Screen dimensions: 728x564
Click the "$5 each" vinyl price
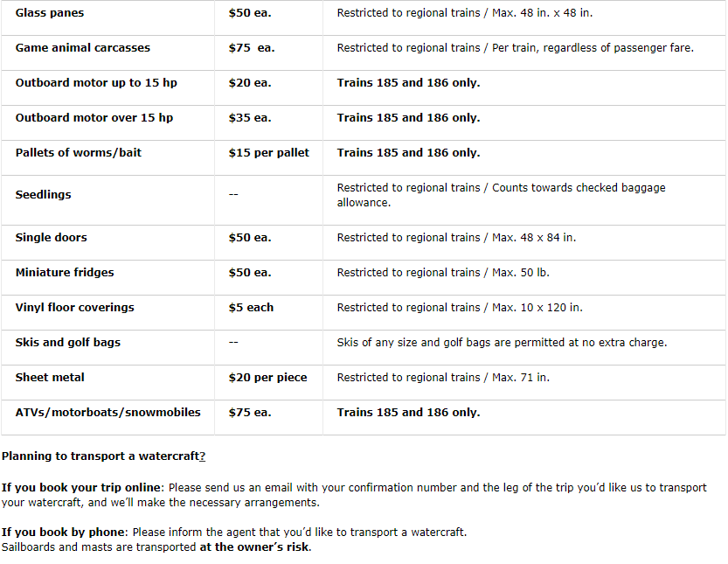(x=251, y=308)
